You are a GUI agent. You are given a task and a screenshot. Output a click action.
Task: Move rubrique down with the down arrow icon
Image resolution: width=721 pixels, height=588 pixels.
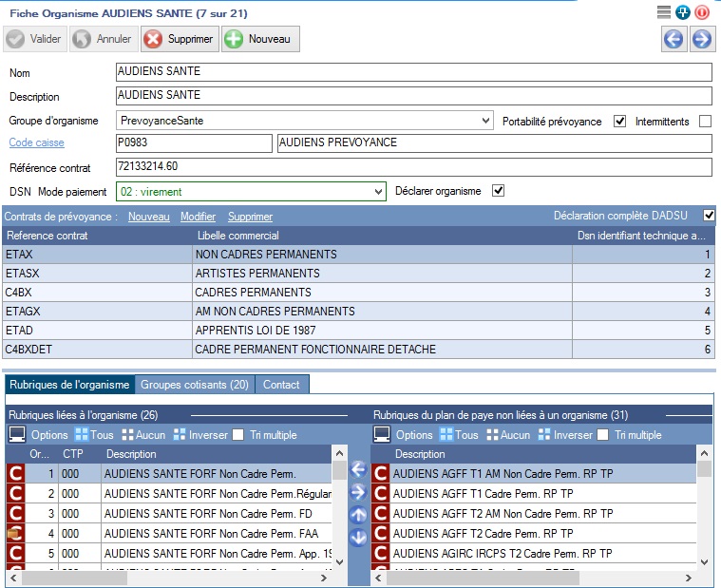tap(358, 538)
